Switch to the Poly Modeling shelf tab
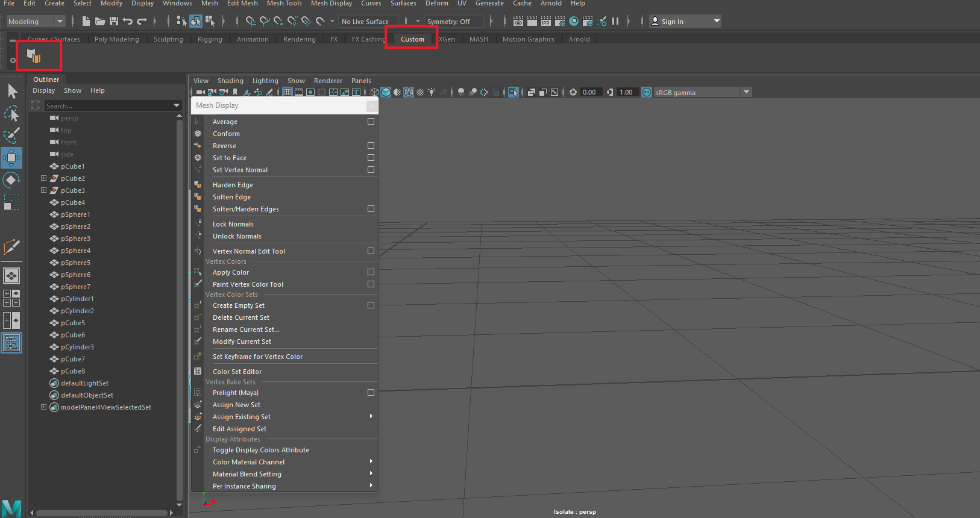The height and width of the screenshot is (518, 980). [x=117, y=39]
